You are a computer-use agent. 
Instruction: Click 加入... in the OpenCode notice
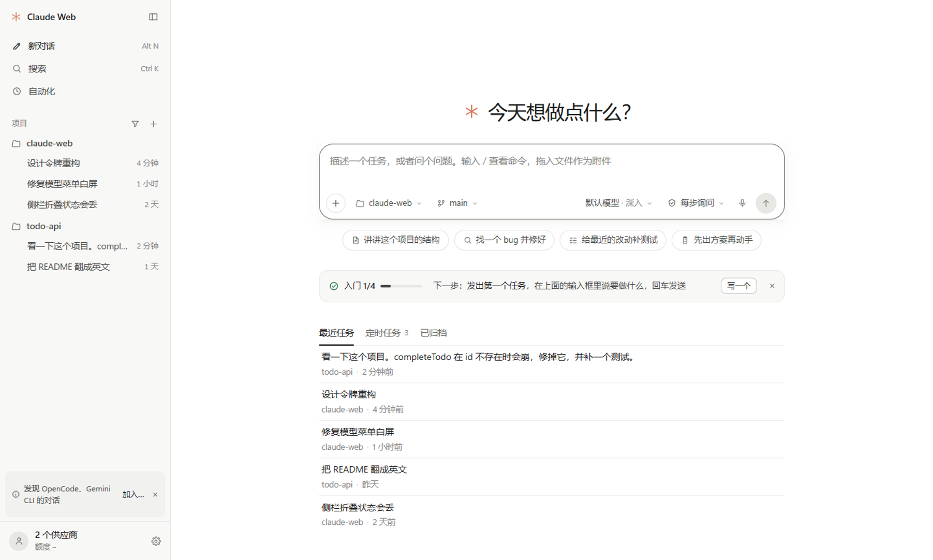133,495
